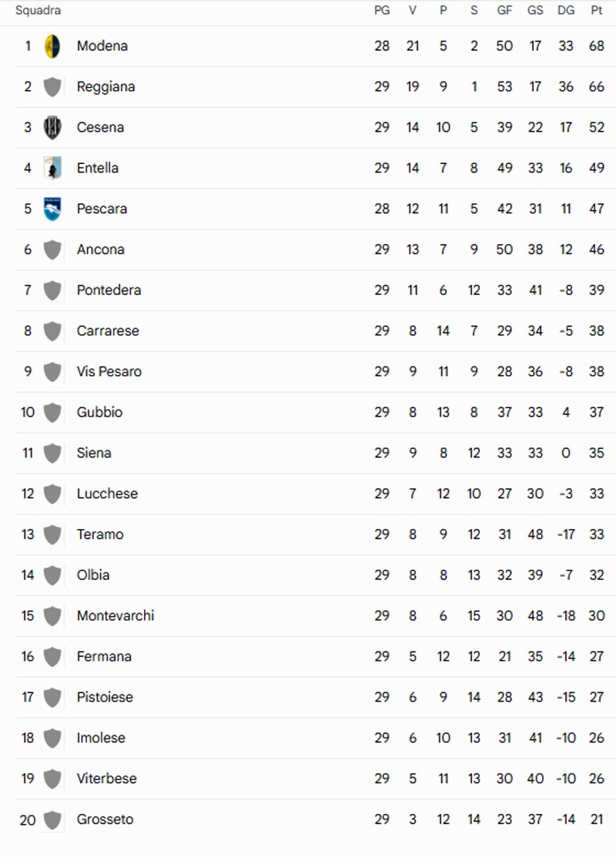The height and width of the screenshot is (857, 616).
Task: Click the DG column header
Action: [x=566, y=10]
